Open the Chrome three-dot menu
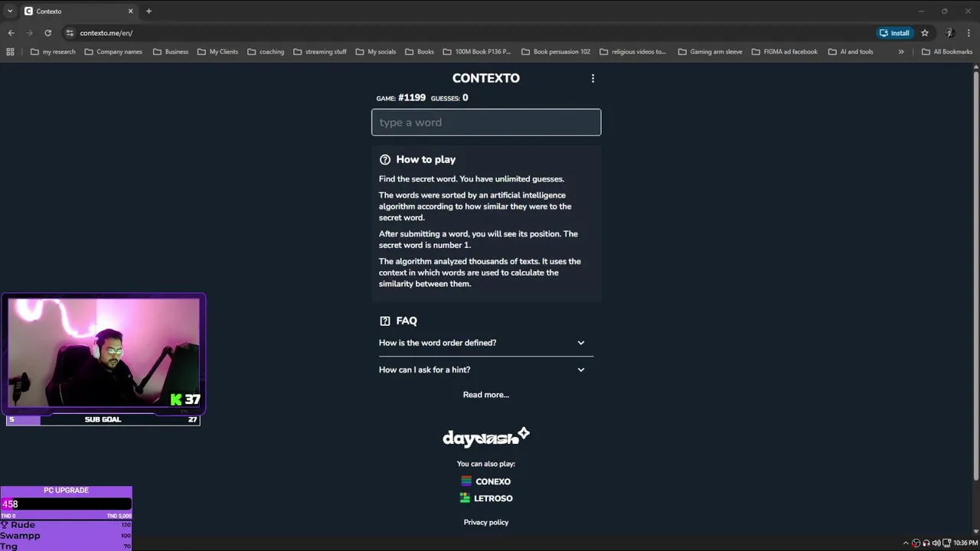Screen dimensions: 980x551 [969, 33]
